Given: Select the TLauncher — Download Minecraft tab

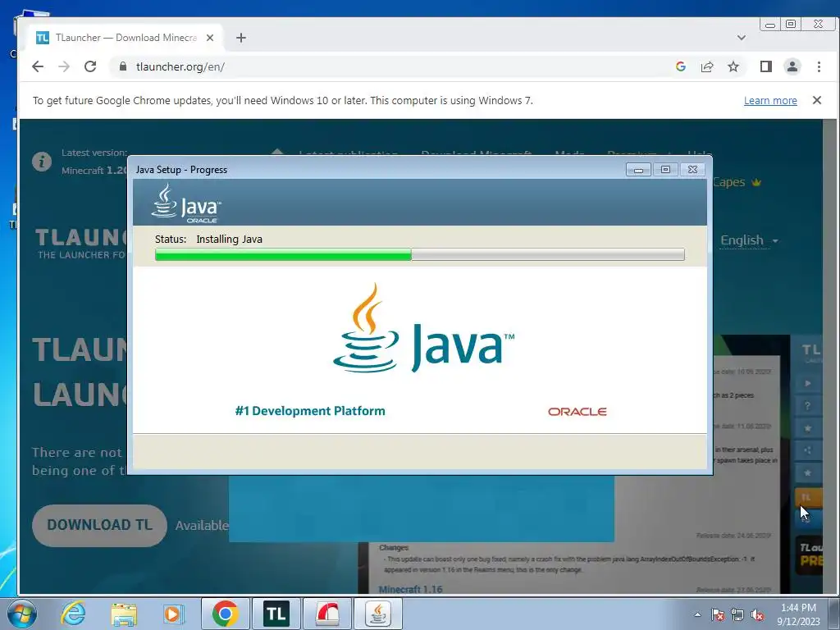Looking at the screenshot, I should (126, 38).
